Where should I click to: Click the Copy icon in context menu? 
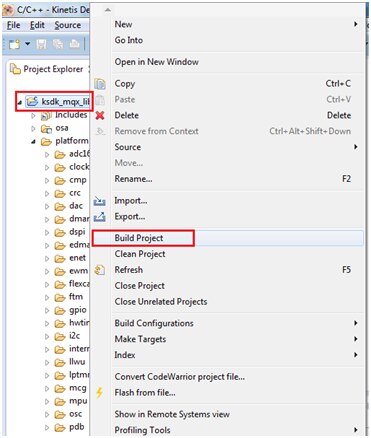pos(100,84)
